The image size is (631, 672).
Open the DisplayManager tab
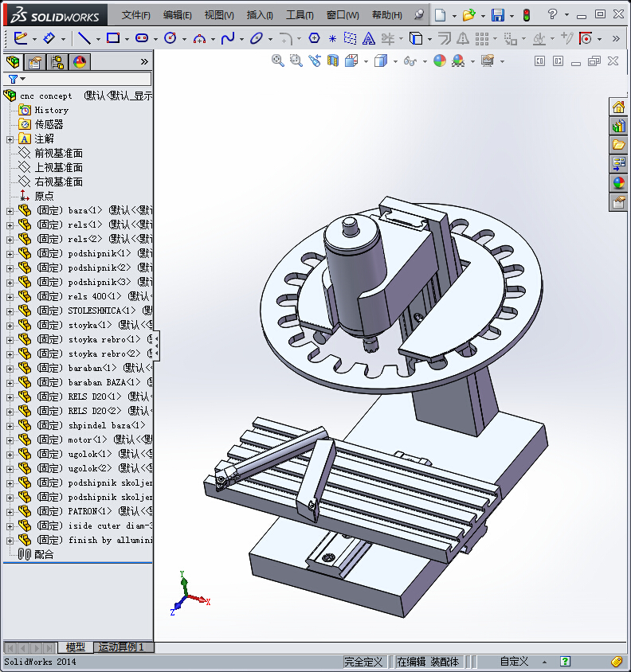[x=80, y=62]
